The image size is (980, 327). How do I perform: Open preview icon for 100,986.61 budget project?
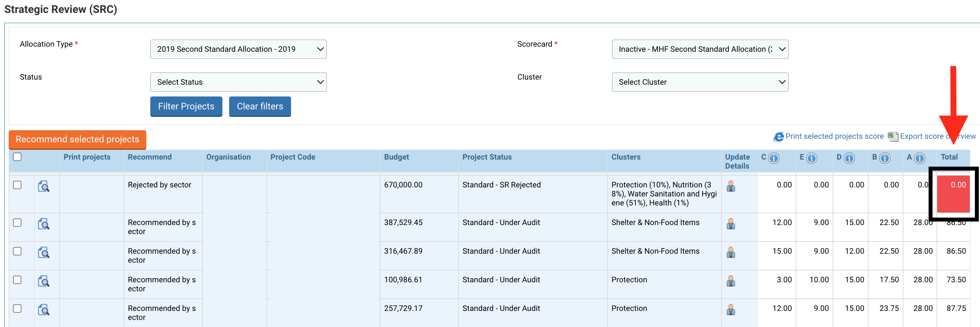[x=44, y=281]
